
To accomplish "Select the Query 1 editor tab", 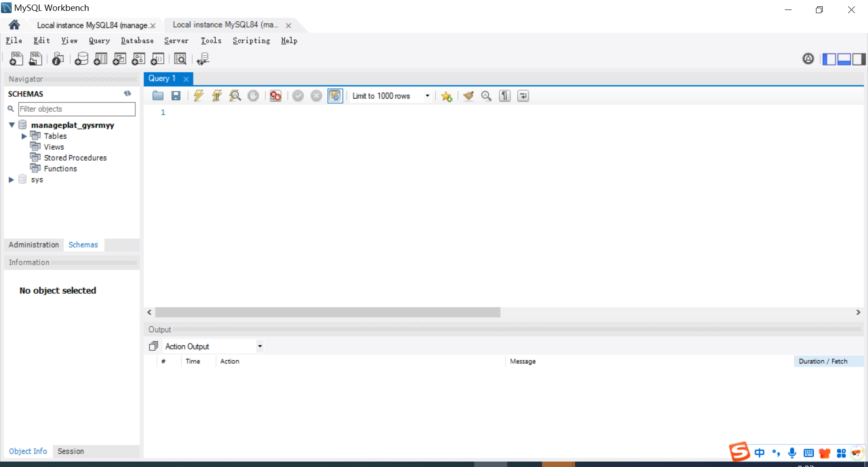I will coord(162,78).
